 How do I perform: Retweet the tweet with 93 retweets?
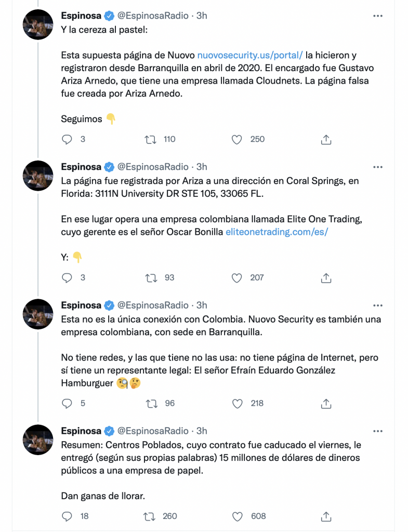150,278
